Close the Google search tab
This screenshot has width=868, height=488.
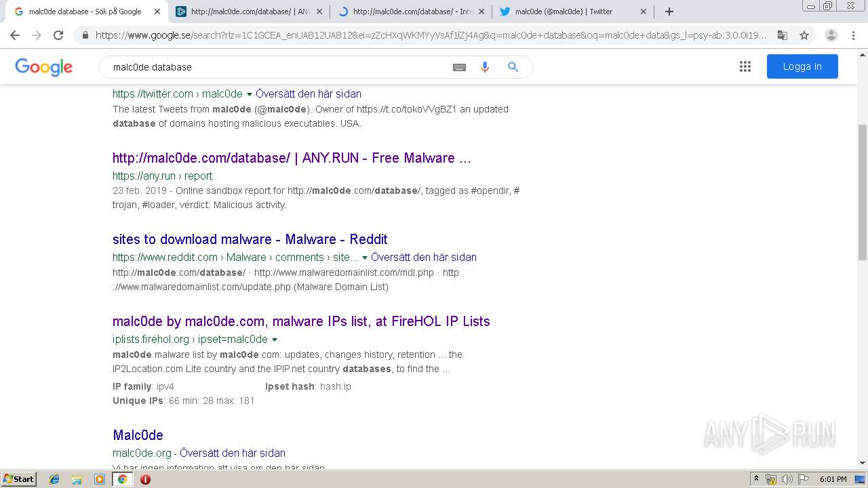click(x=157, y=12)
